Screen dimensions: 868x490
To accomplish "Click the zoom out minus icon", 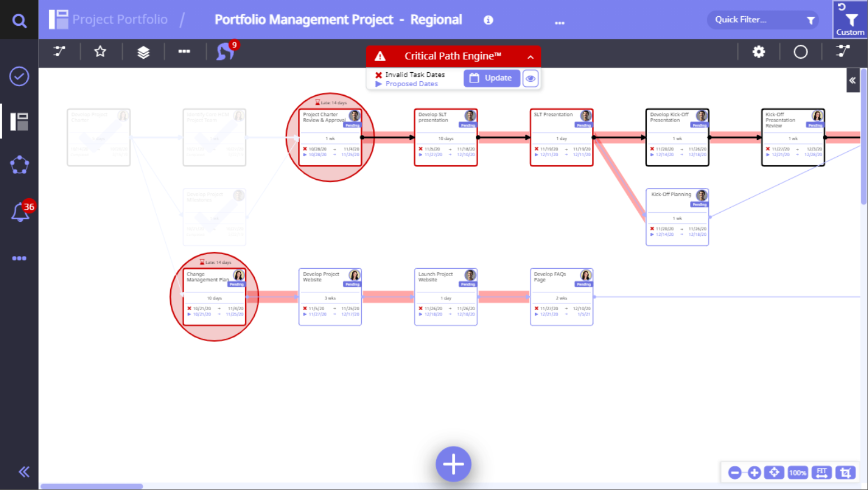I will point(735,473).
